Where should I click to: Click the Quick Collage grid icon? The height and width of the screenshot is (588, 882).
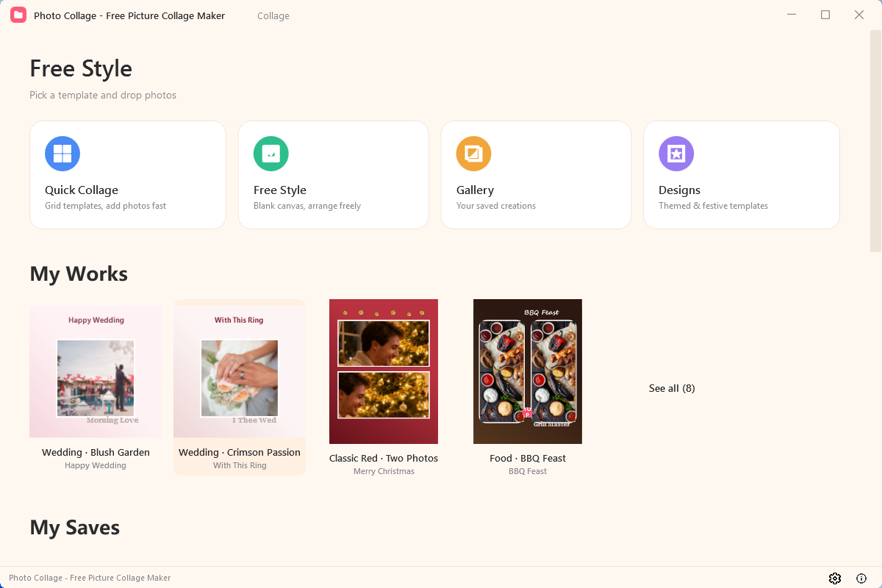point(62,154)
